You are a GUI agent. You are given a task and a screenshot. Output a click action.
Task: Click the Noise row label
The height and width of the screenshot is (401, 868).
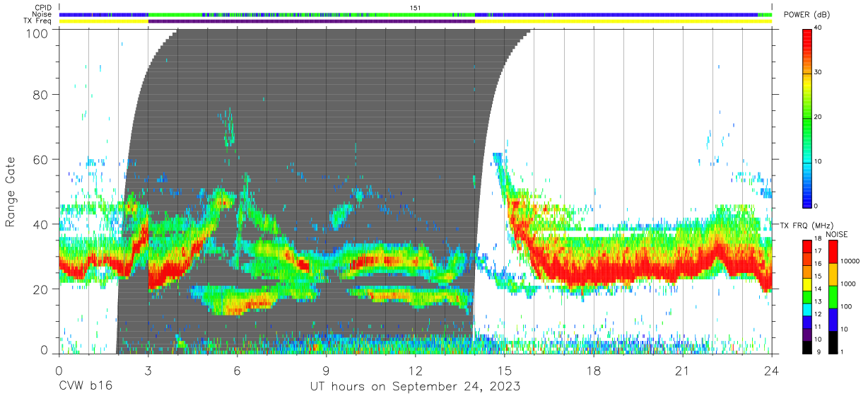(x=42, y=14)
